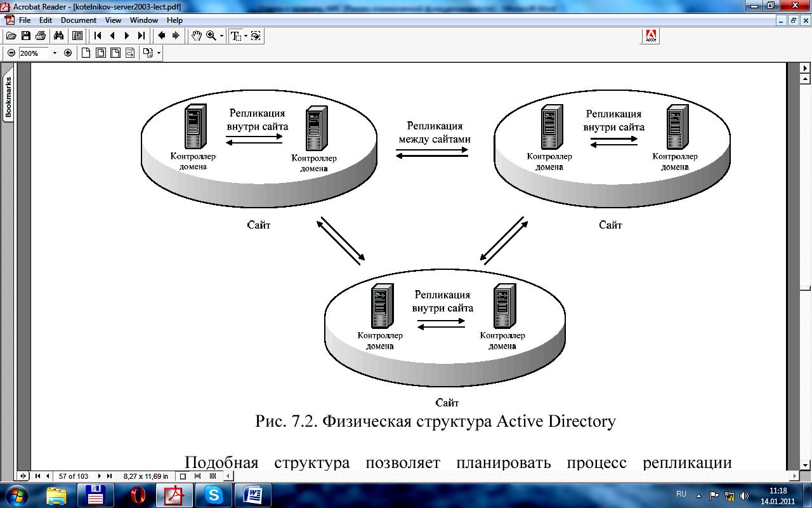Open Skype from taskbar
Image resolution: width=812 pixels, height=508 pixels.
(x=214, y=495)
